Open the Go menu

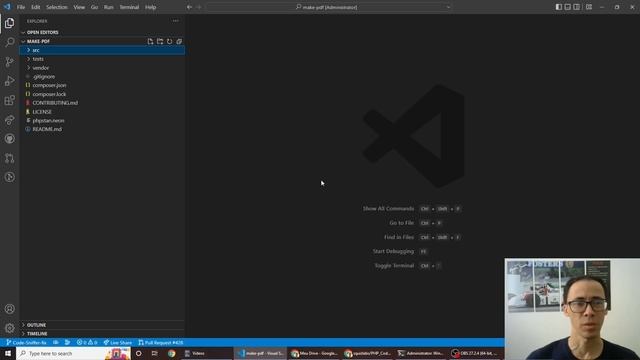(94, 7)
